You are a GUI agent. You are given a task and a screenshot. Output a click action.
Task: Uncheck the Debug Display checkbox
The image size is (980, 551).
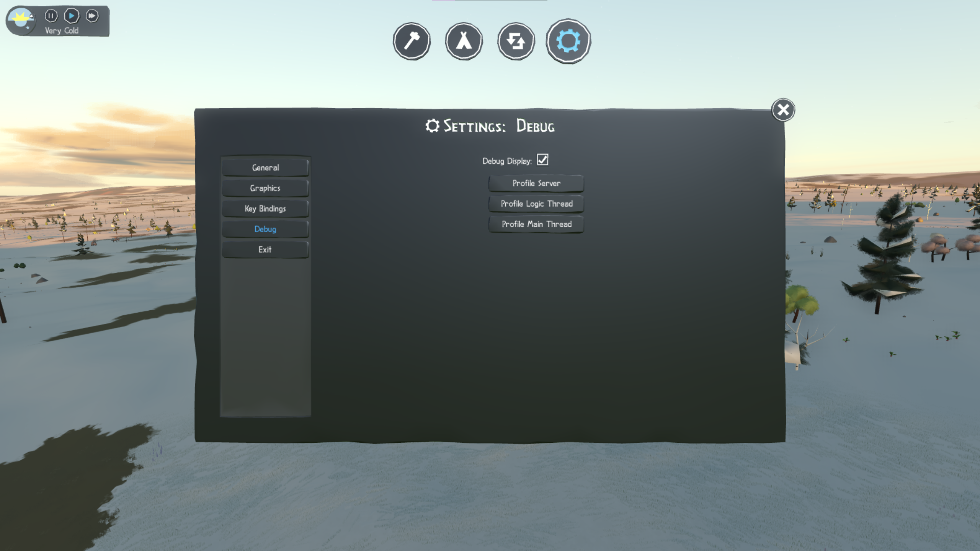coord(542,160)
